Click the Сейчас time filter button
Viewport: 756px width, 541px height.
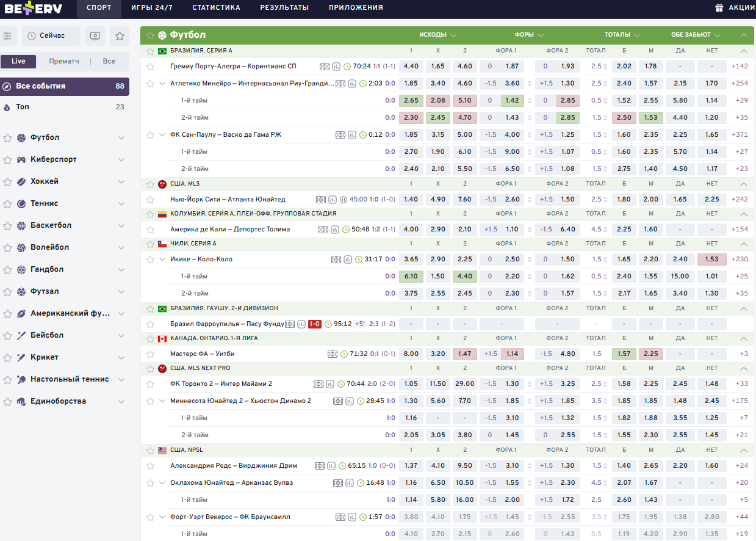tap(51, 36)
